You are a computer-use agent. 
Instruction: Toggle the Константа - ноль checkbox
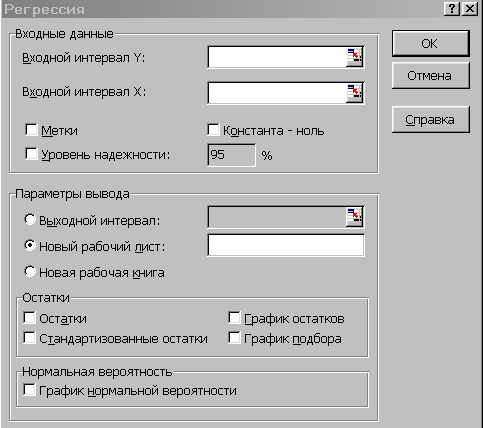[x=213, y=130]
